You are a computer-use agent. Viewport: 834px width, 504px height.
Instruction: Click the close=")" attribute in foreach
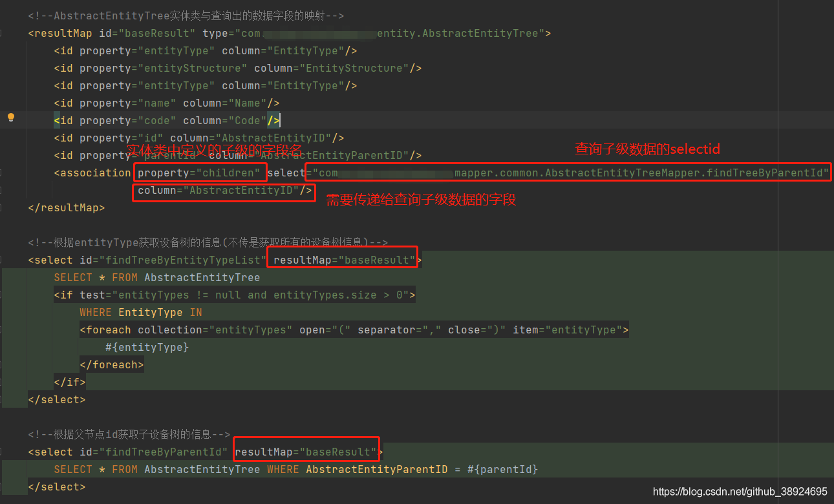coord(477,330)
